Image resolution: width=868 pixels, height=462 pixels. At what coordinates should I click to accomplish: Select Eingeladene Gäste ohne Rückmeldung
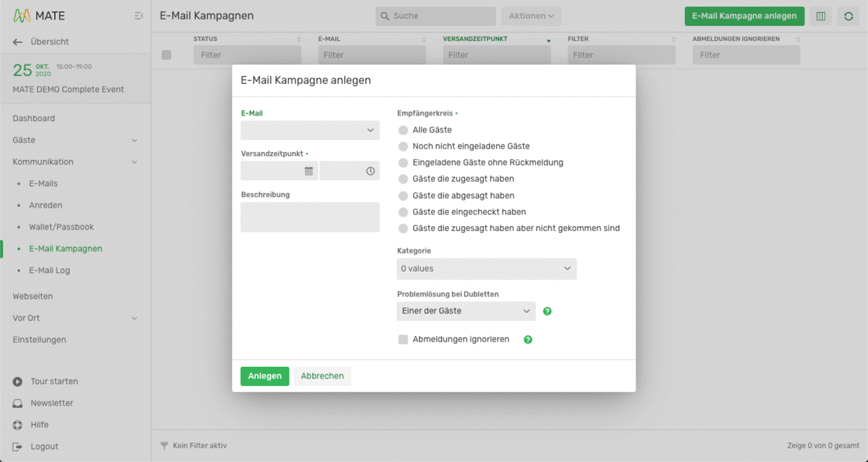point(403,163)
